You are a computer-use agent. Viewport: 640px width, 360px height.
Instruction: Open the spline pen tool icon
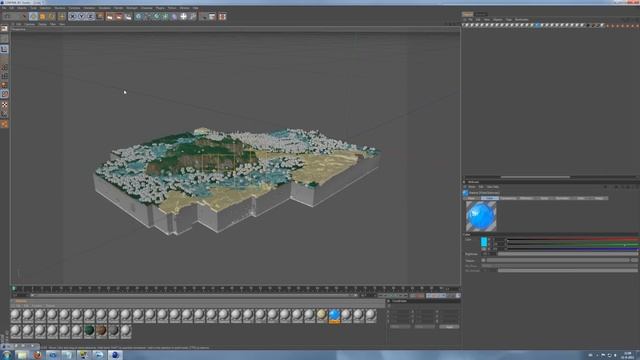(147, 16)
